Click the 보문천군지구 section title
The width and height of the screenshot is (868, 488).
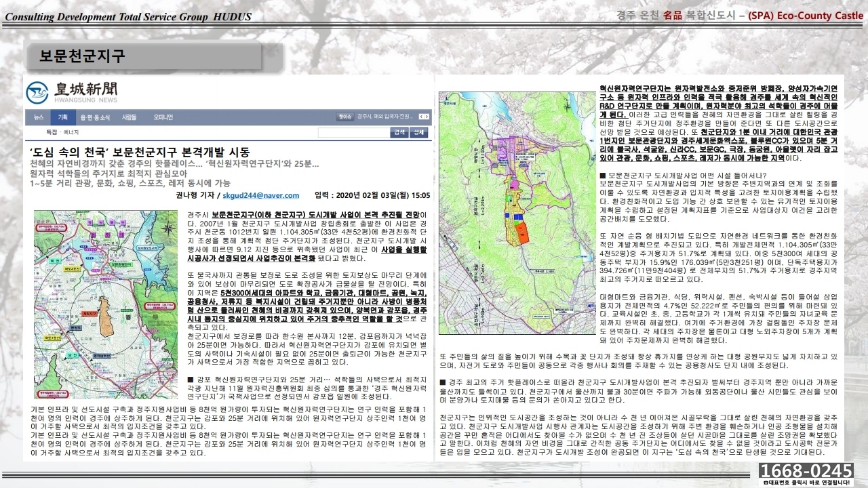coord(82,55)
